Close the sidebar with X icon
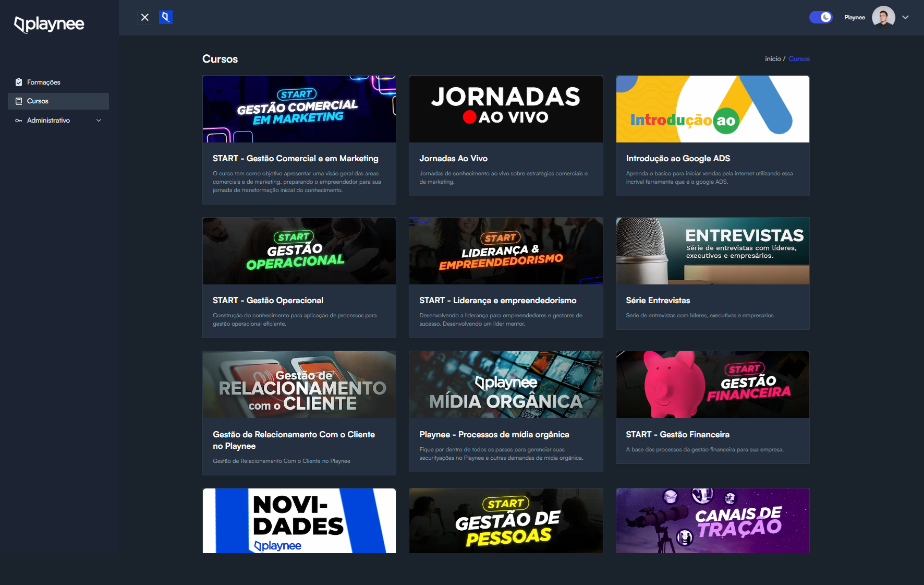The image size is (924, 585). [x=145, y=17]
